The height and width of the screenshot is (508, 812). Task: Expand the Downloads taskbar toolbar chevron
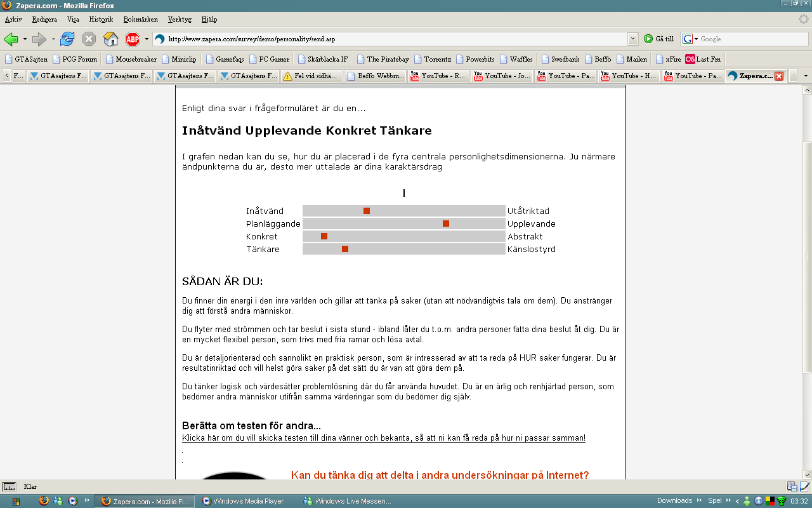698,500
